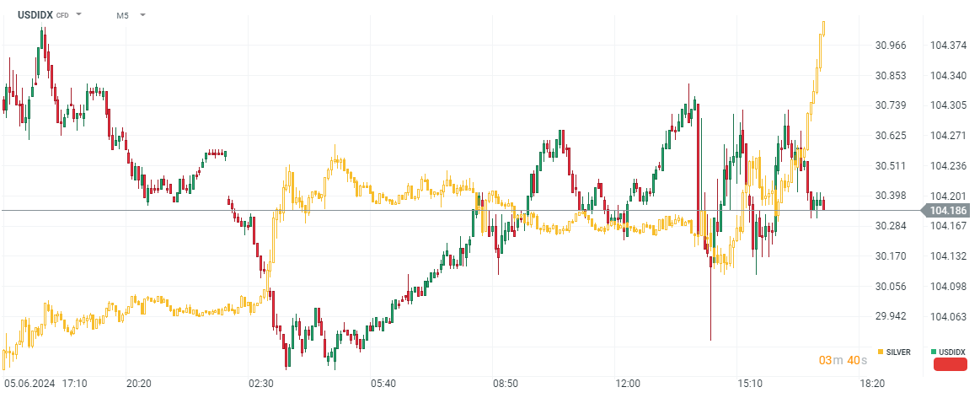Click the USDIDX symbol name in header
The image size is (980, 398).
coord(35,15)
